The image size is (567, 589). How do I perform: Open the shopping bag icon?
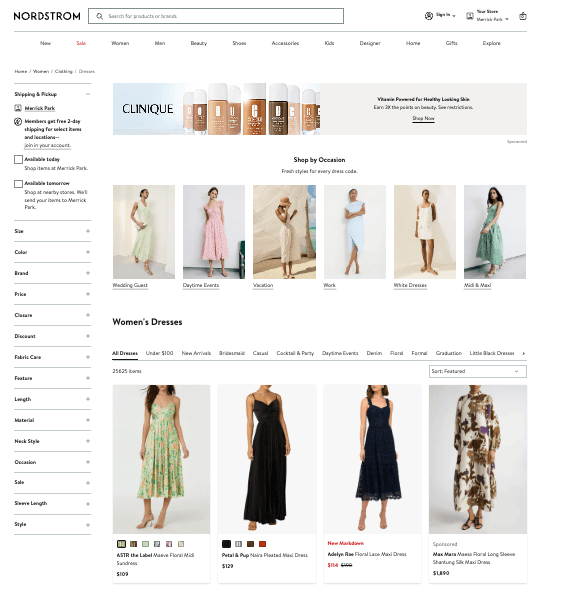click(522, 16)
